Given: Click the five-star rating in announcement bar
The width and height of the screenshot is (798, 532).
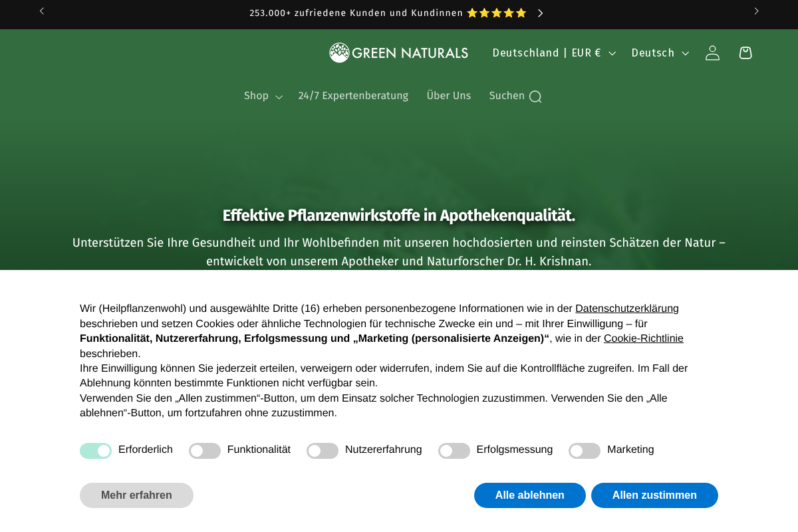Looking at the screenshot, I should [x=496, y=13].
